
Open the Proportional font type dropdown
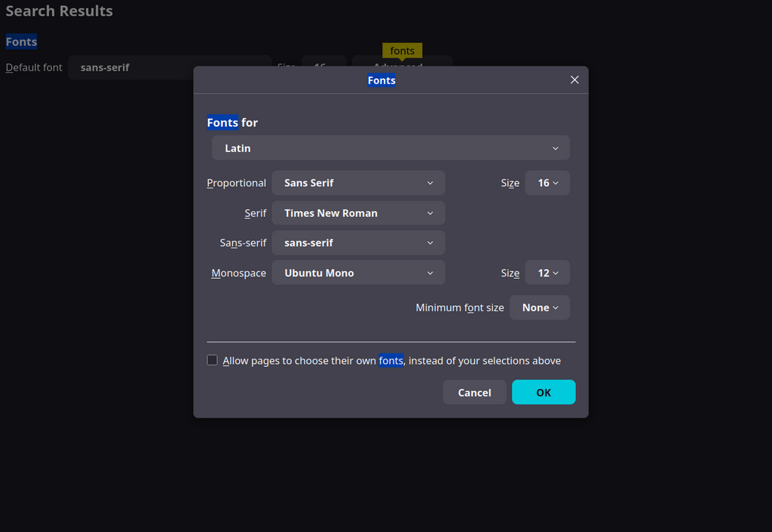point(358,182)
